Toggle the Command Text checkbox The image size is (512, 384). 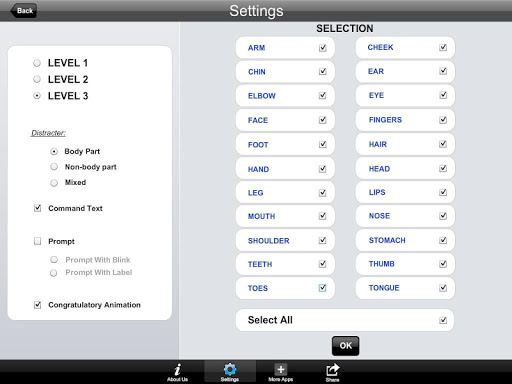tap(37, 208)
